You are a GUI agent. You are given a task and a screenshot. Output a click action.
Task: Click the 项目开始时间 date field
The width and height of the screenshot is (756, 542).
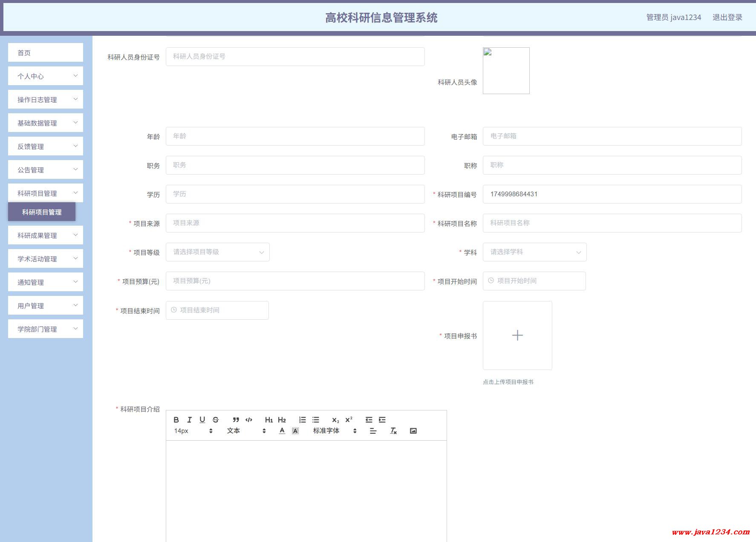tap(534, 281)
